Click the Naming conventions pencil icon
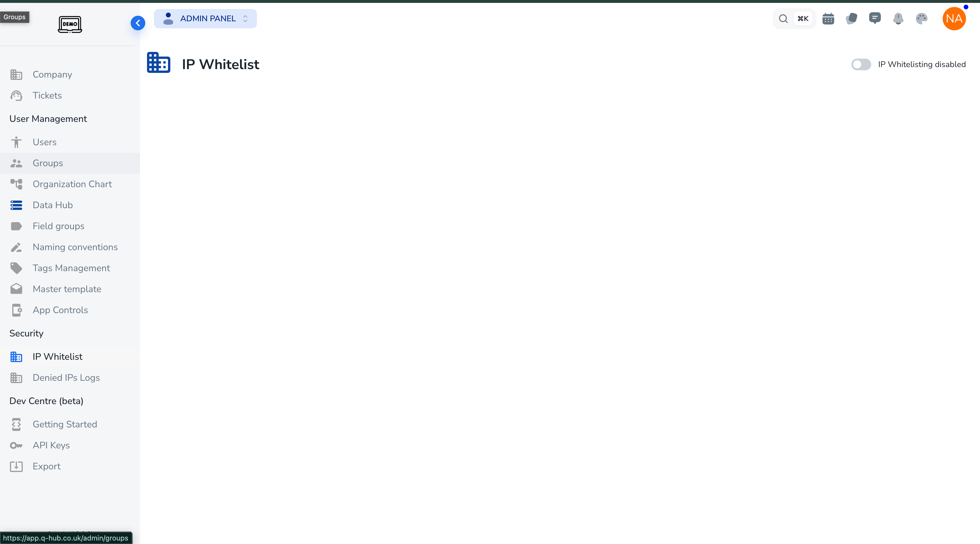 16,247
